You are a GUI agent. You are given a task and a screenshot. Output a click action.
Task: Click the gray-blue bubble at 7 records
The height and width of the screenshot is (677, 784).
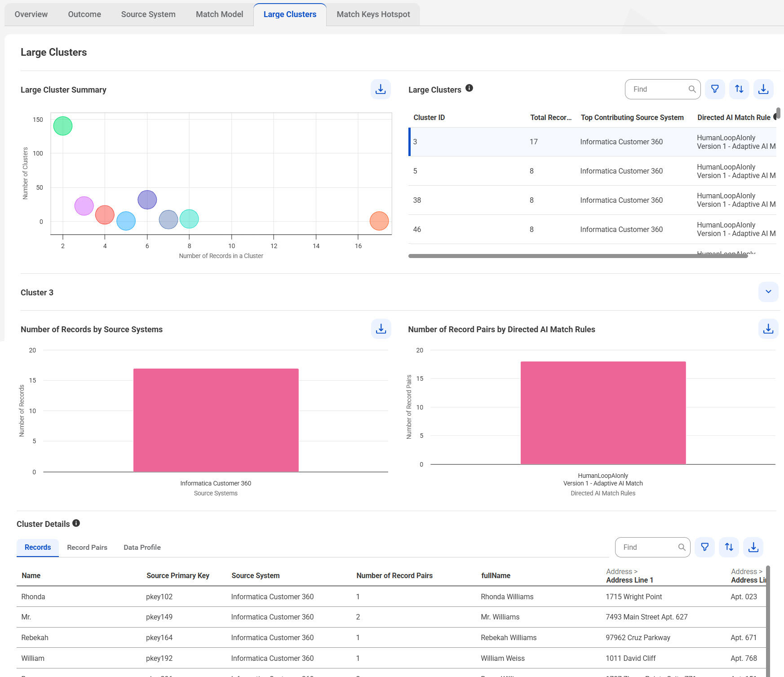click(168, 219)
